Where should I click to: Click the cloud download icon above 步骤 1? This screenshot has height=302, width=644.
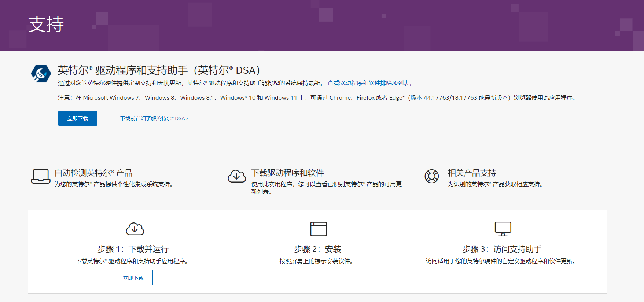(135, 229)
